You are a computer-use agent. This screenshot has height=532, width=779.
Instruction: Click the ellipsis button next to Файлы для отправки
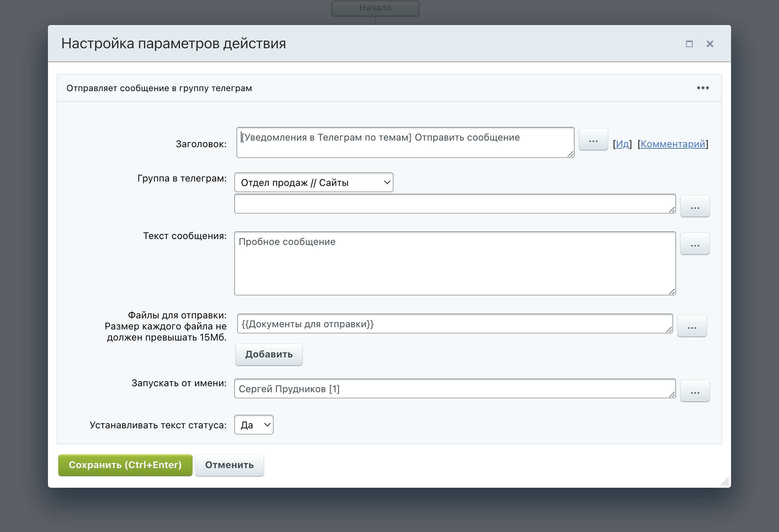point(692,326)
